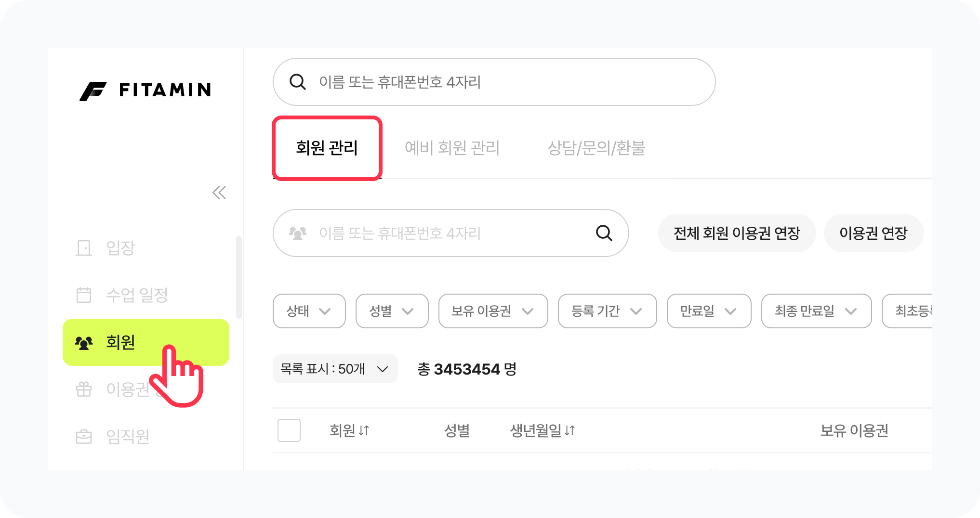
Task: Click the 임직원 briefcase icon
Action: pos(84,437)
